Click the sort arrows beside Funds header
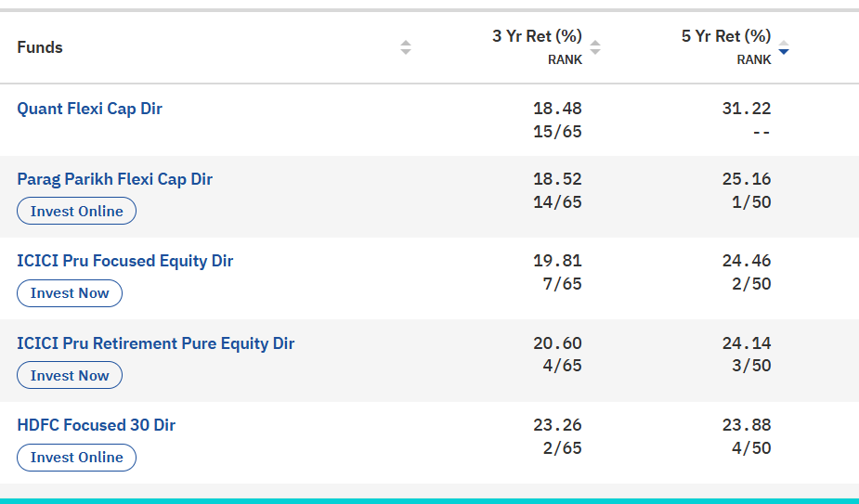 click(405, 47)
